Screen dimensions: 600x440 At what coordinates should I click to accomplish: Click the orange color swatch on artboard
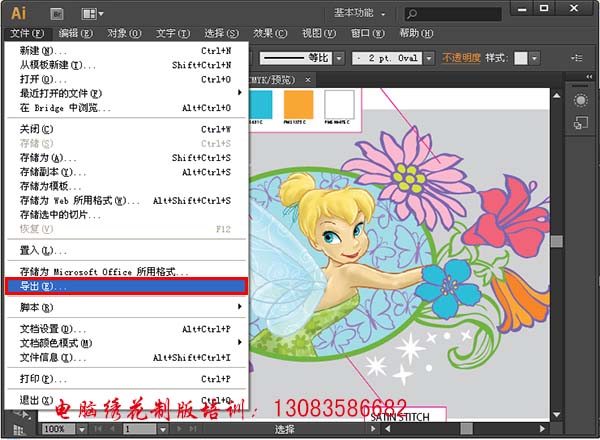point(298,103)
